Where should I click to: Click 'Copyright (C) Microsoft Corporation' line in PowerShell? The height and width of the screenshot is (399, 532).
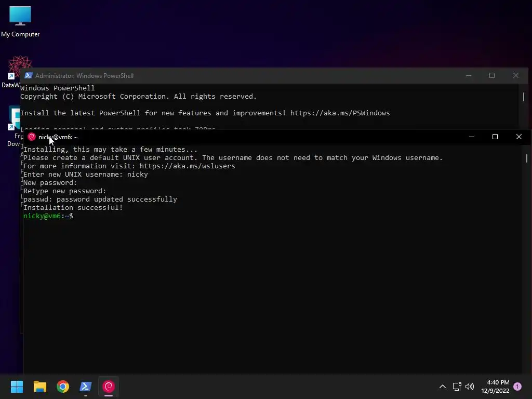pos(138,96)
